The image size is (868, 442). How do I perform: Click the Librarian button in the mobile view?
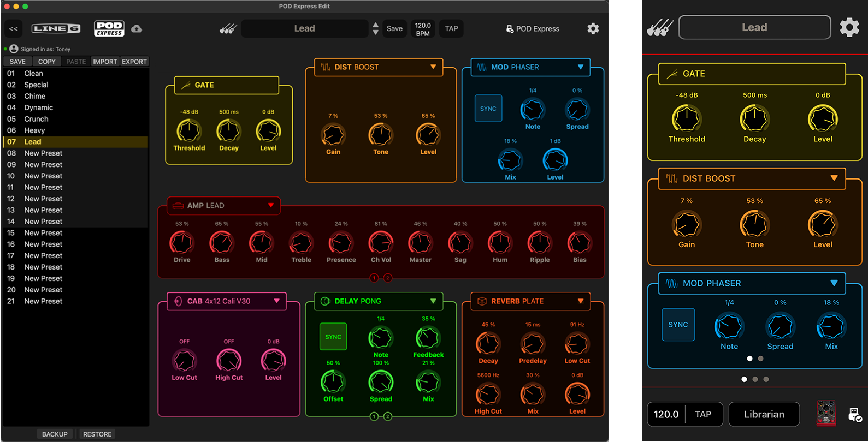[x=764, y=414]
